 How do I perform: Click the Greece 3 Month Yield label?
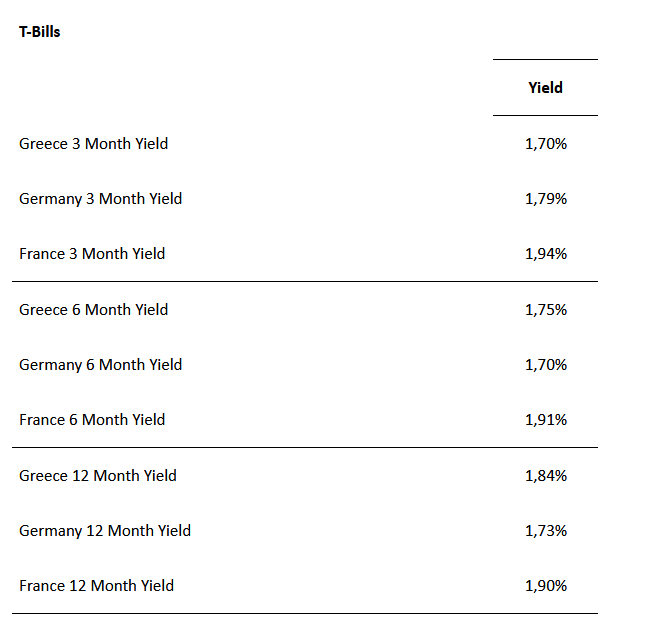(93, 144)
